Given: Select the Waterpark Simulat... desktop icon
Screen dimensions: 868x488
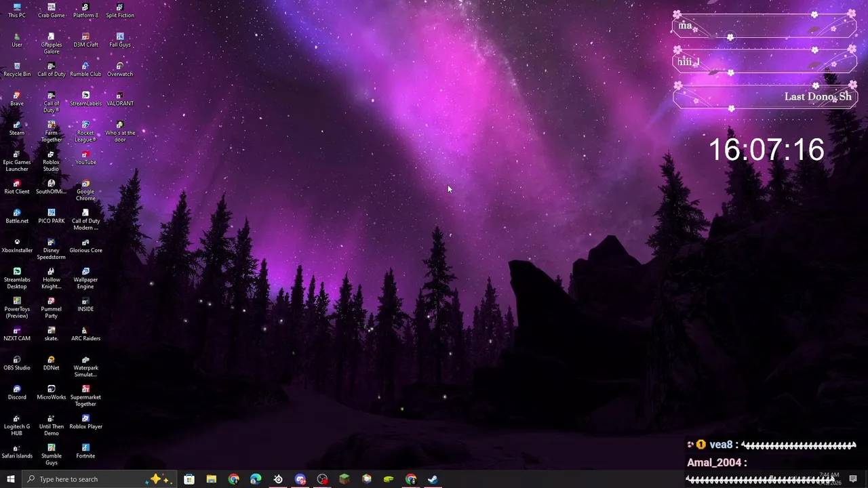Looking at the screenshot, I should coord(85,367).
